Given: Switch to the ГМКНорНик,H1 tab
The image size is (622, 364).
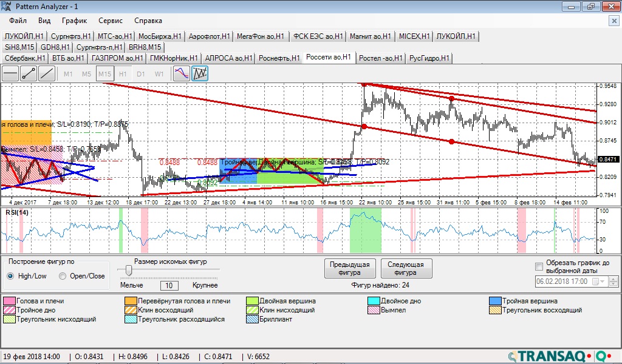Looking at the screenshot, I should [x=174, y=58].
